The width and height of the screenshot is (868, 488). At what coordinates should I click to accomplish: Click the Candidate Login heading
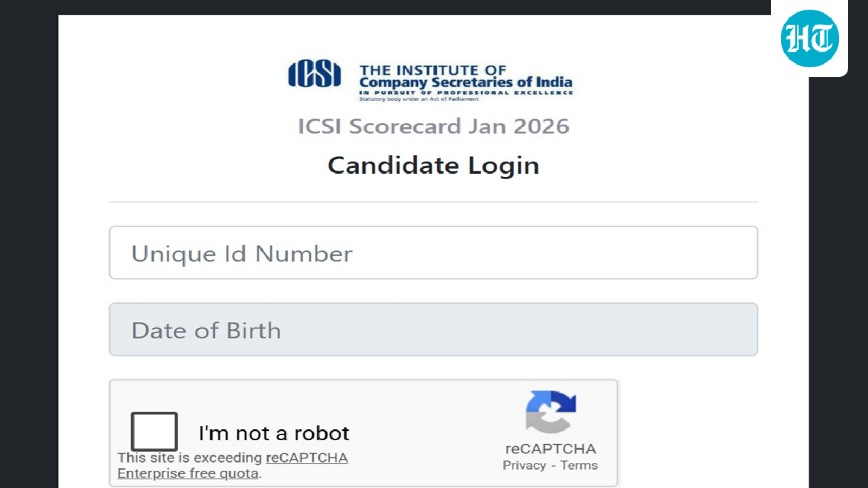point(433,165)
